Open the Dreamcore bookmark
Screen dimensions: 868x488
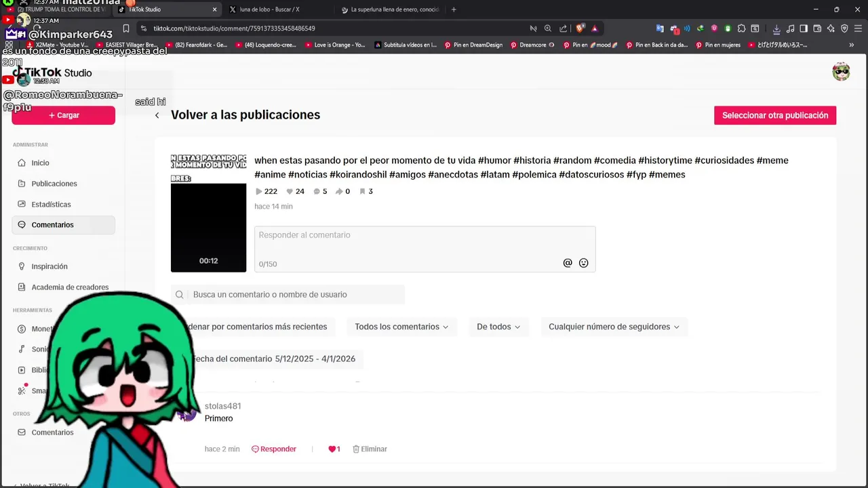click(532, 45)
